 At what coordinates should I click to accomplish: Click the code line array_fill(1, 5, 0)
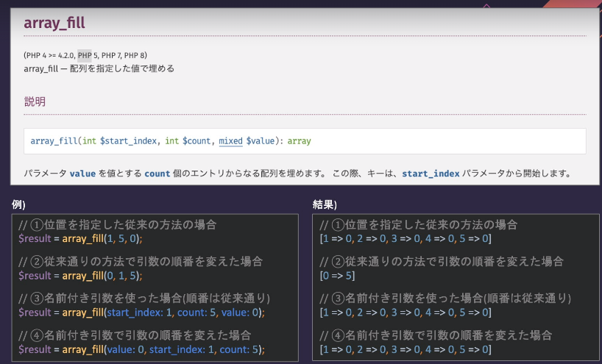pyautogui.click(x=80, y=238)
